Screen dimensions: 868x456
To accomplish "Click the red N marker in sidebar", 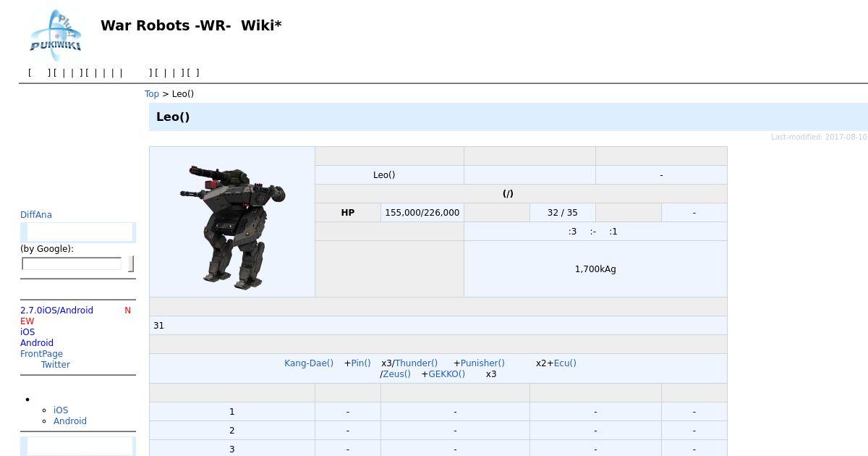I will pos(127,311).
